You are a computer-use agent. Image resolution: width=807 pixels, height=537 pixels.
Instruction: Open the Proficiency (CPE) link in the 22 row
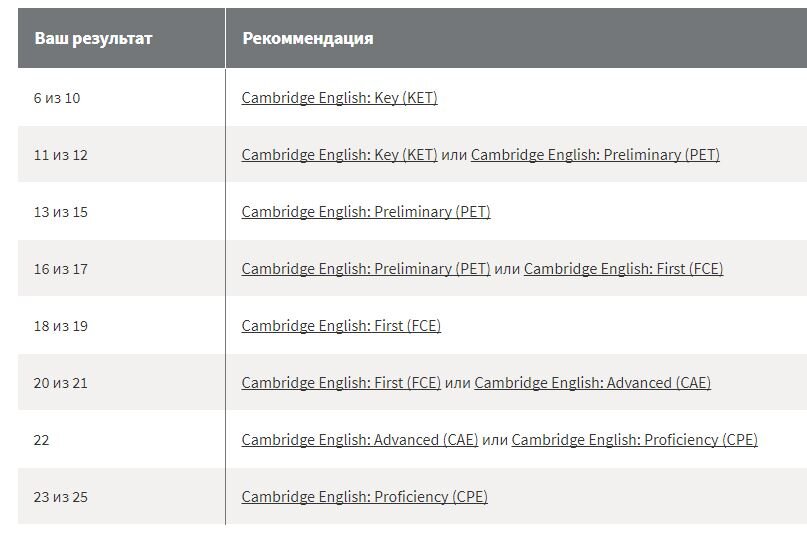(634, 440)
